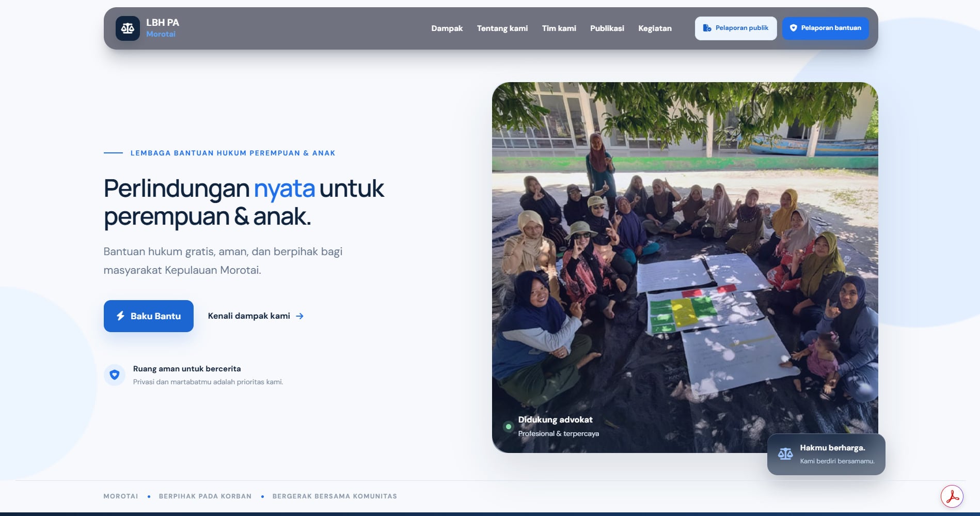Click the blue word nyata in headline
The height and width of the screenshot is (516, 980).
pos(284,189)
